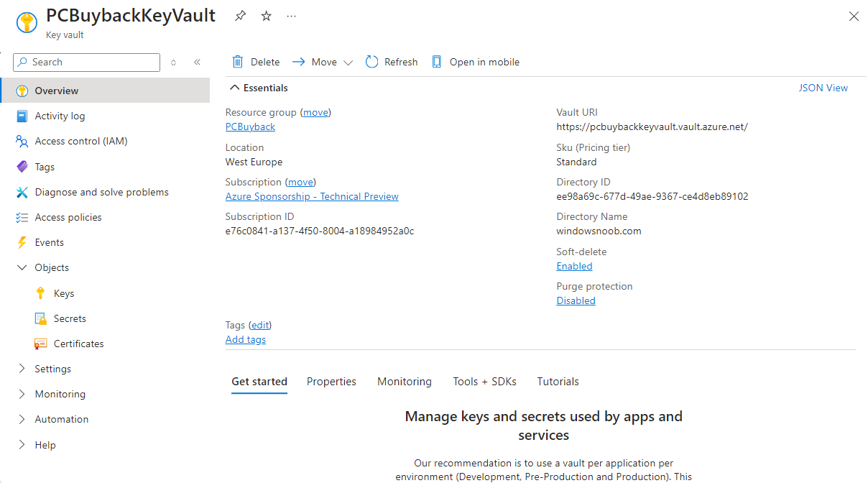The image size is (868, 483).
Task: Switch to the Properties tab
Action: (331, 382)
